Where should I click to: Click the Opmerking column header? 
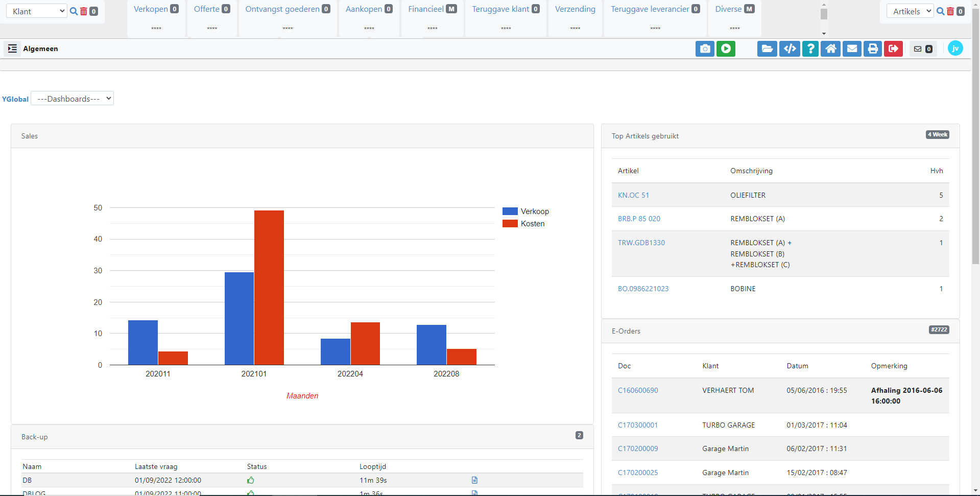click(x=889, y=366)
